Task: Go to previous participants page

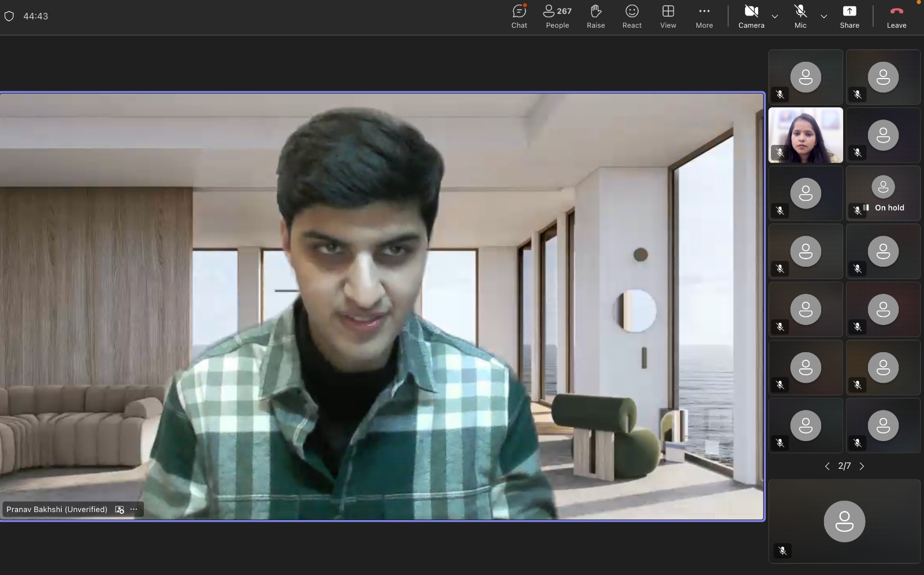Action: pyautogui.click(x=827, y=466)
